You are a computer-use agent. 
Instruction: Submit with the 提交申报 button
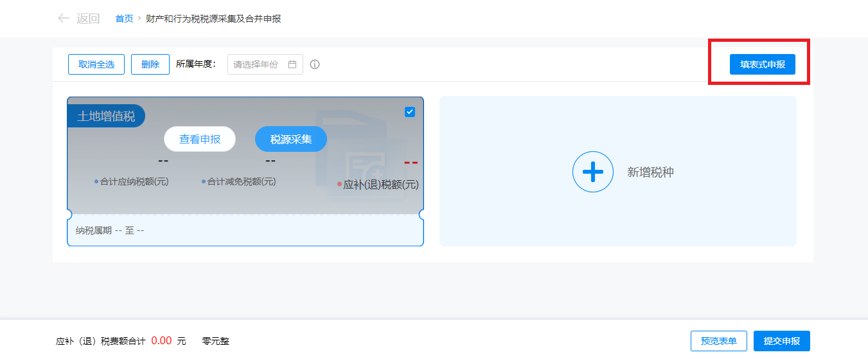[781, 341]
